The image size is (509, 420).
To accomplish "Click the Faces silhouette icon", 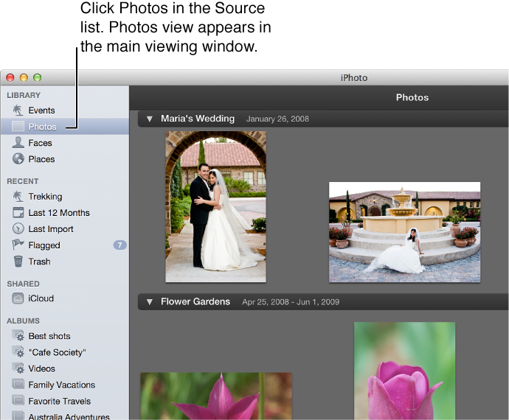I will point(18,142).
